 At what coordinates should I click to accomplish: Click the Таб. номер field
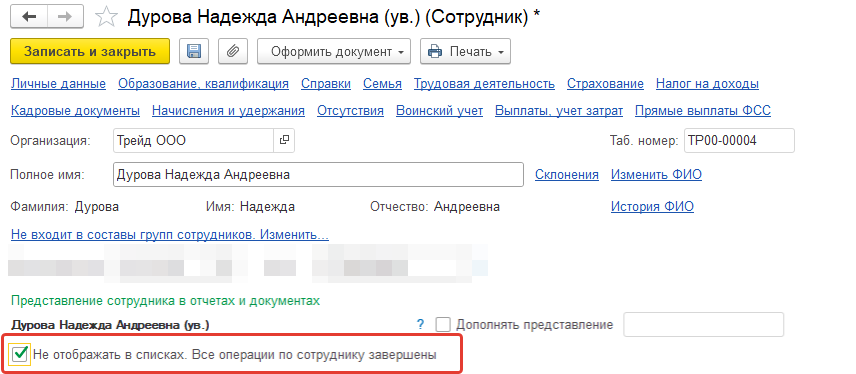(739, 140)
